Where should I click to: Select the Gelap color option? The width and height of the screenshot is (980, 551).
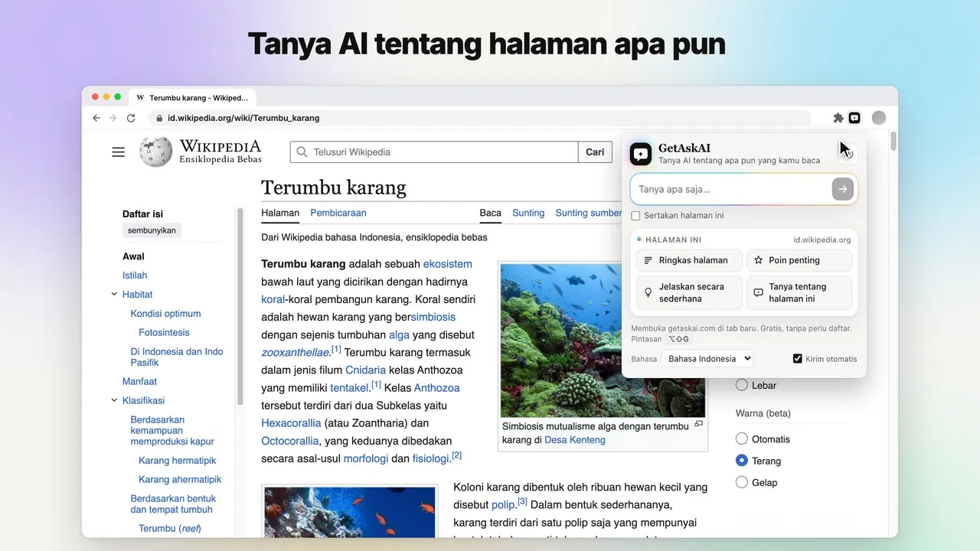(741, 482)
